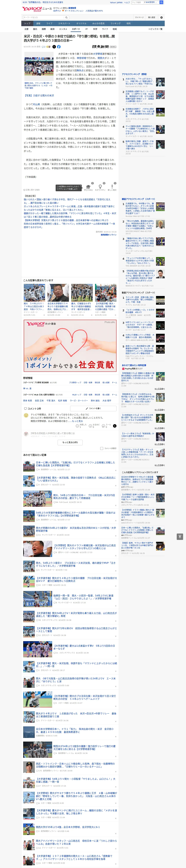
Task: Open the ランキング menu tab
Action: (115, 24)
